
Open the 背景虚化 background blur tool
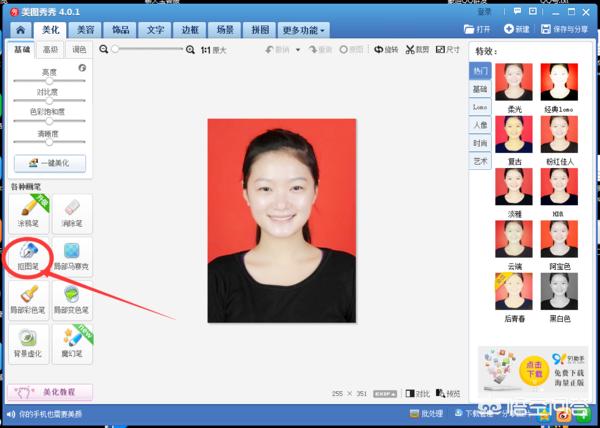click(29, 344)
